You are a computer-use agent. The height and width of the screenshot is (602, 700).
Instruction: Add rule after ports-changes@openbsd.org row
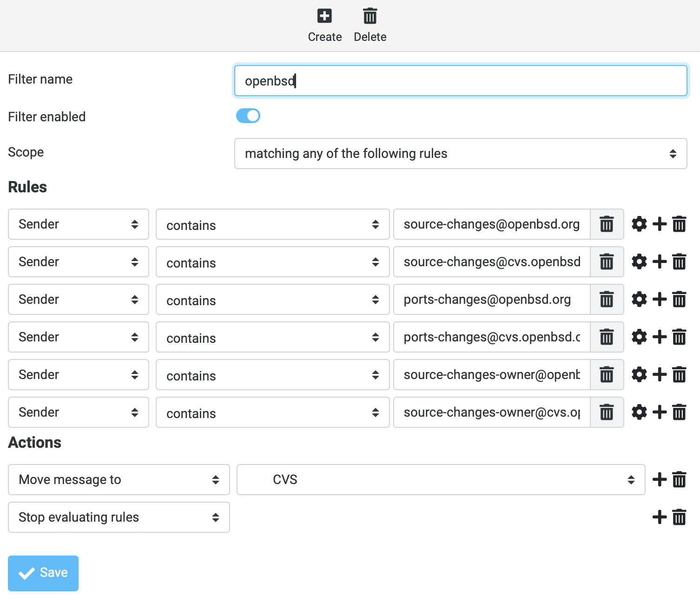tap(660, 299)
